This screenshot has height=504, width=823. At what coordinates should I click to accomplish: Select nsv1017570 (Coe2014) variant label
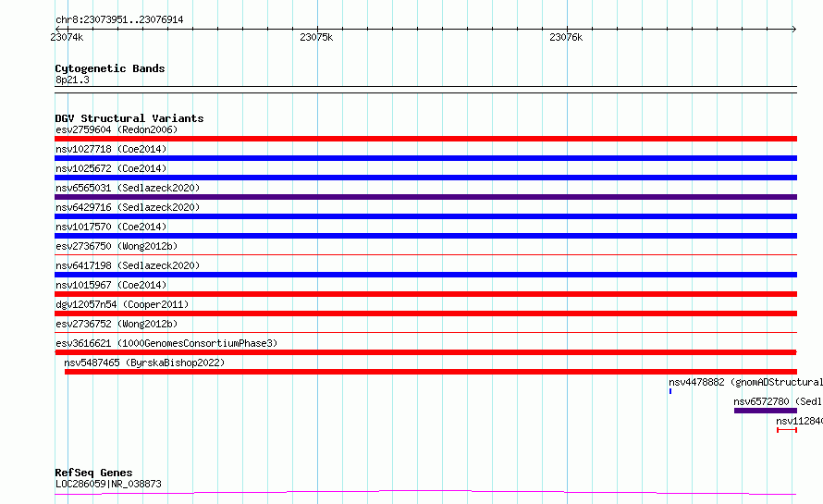[111, 227]
